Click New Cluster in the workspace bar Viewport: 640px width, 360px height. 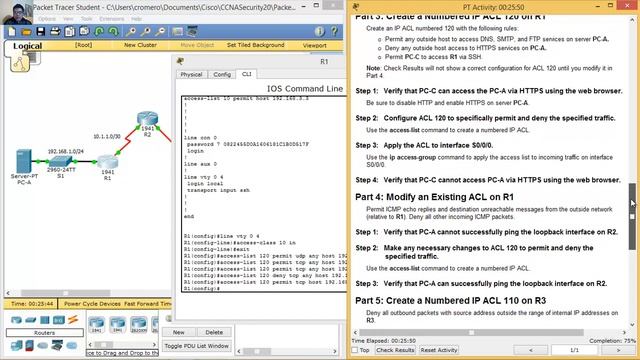(x=140, y=45)
